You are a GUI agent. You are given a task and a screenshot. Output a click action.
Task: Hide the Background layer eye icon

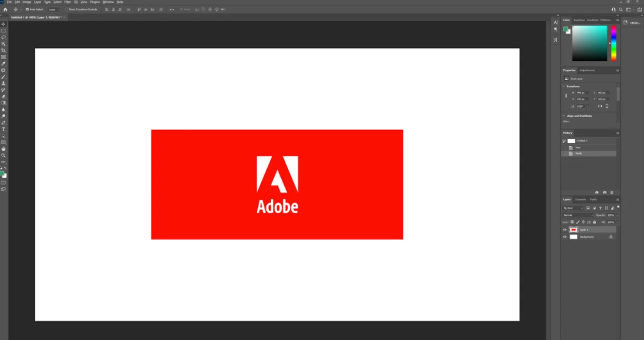pyautogui.click(x=565, y=237)
